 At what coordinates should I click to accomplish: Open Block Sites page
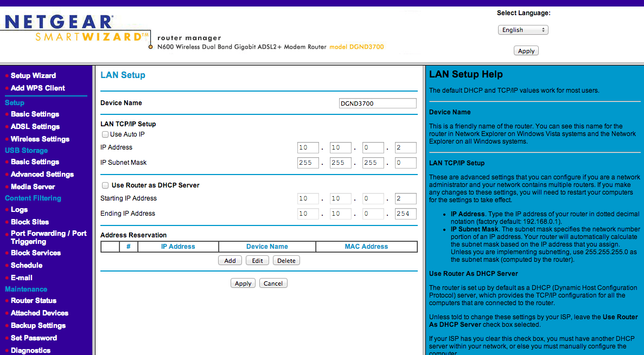pyautogui.click(x=30, y=222)
